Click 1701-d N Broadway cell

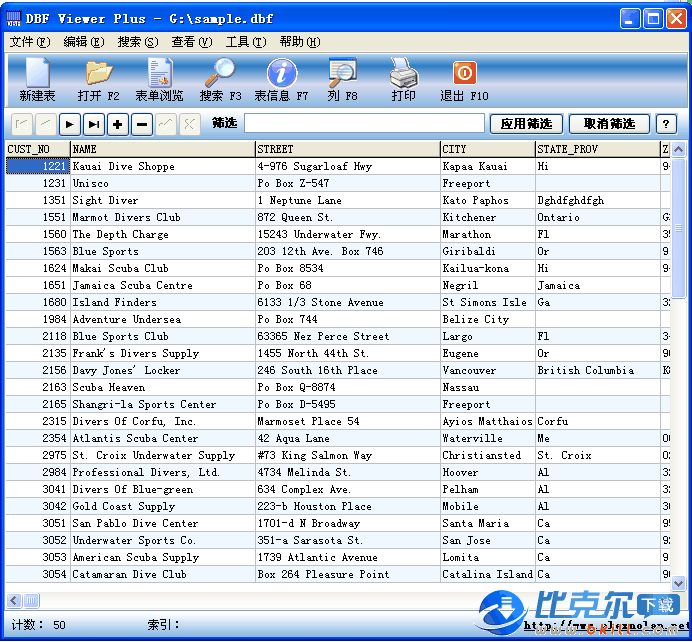[x=348, y=523]
